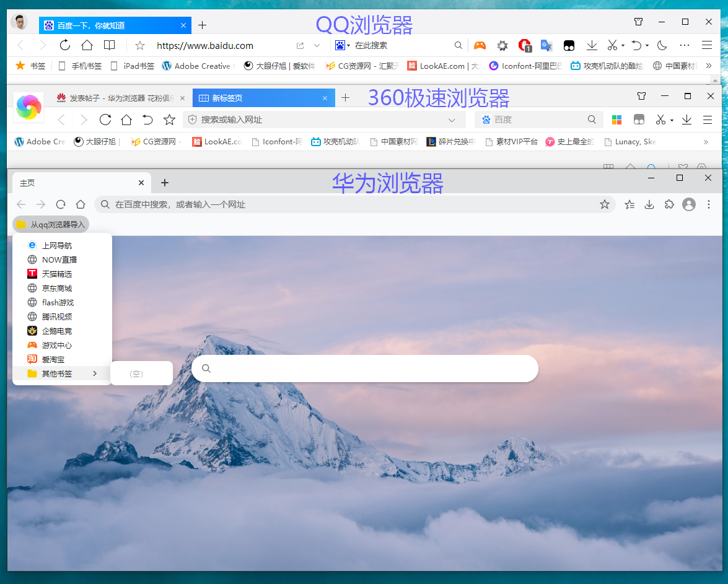Screen dimensions: 728x584
Task: Add new tab in QQ Browser
Action: coord(202,25)
